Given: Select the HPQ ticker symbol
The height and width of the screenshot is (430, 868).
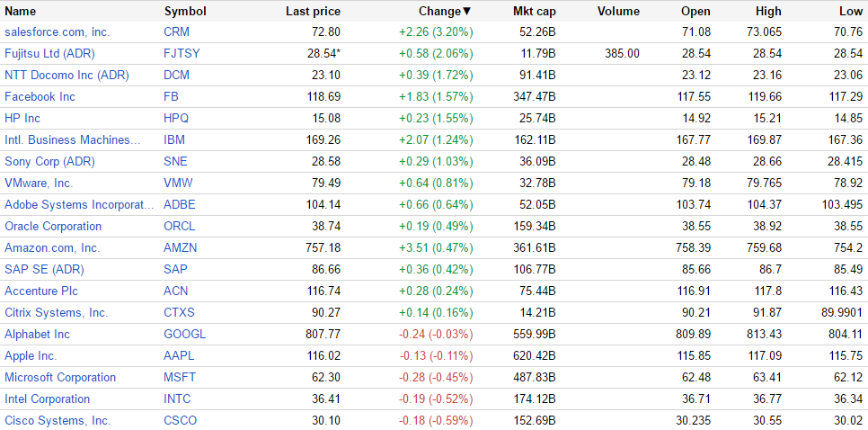Looking at the screenshot, I should pos(177,118).
